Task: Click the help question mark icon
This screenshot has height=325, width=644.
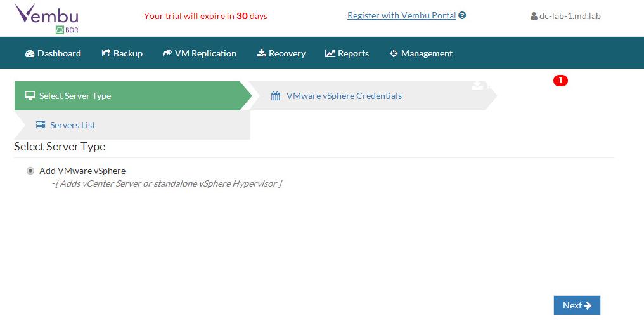Action: 462,15
